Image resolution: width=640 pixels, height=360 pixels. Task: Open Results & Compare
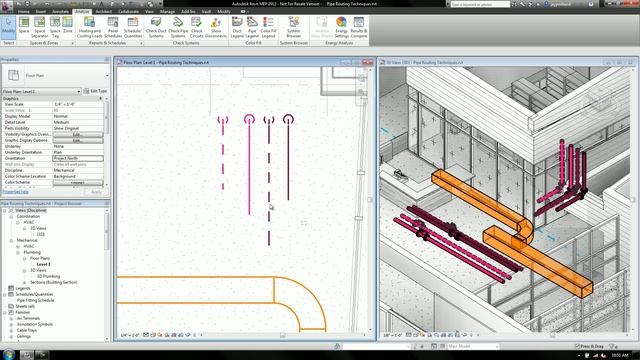coord(358,27)
